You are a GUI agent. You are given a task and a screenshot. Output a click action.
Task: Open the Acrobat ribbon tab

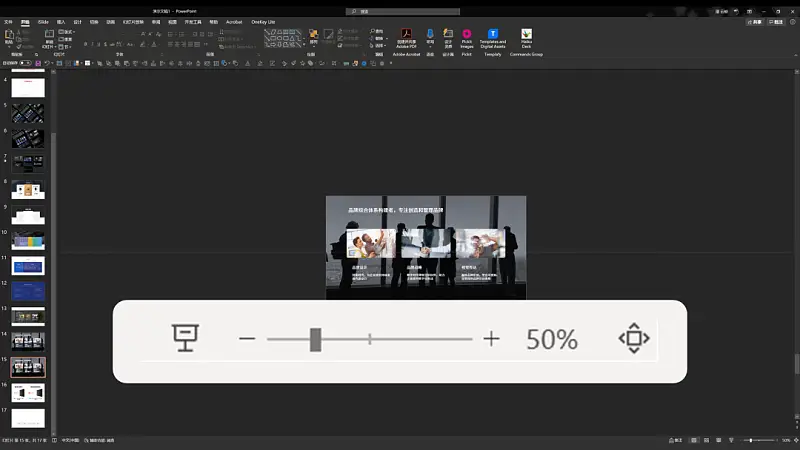tap(234, 22)
